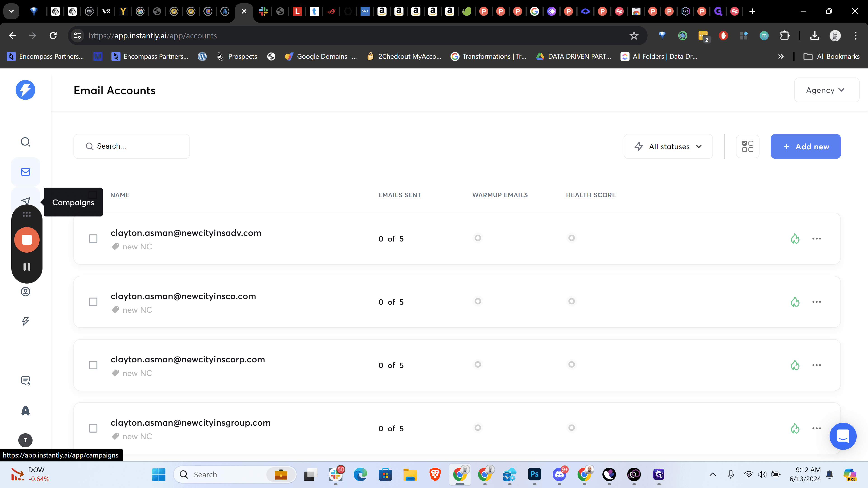This screenshot has width=868, height=488.
Task: Click the Search accounts field
Action: pyautogui.click(x=132, y=146)
